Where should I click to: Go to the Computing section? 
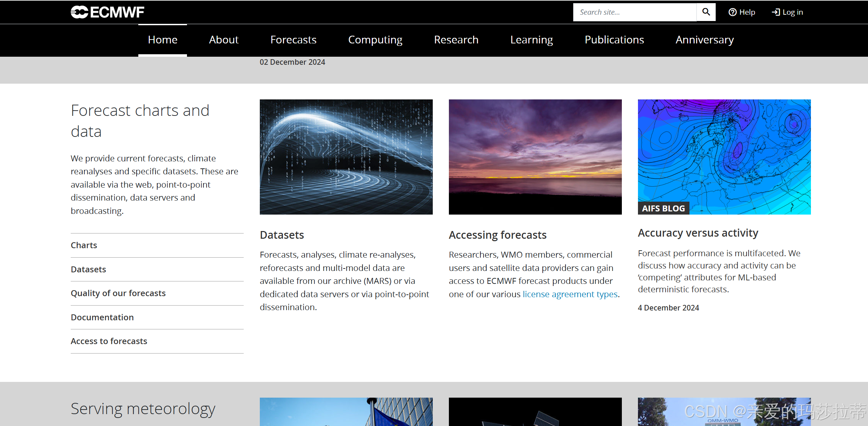click(375, 40)
